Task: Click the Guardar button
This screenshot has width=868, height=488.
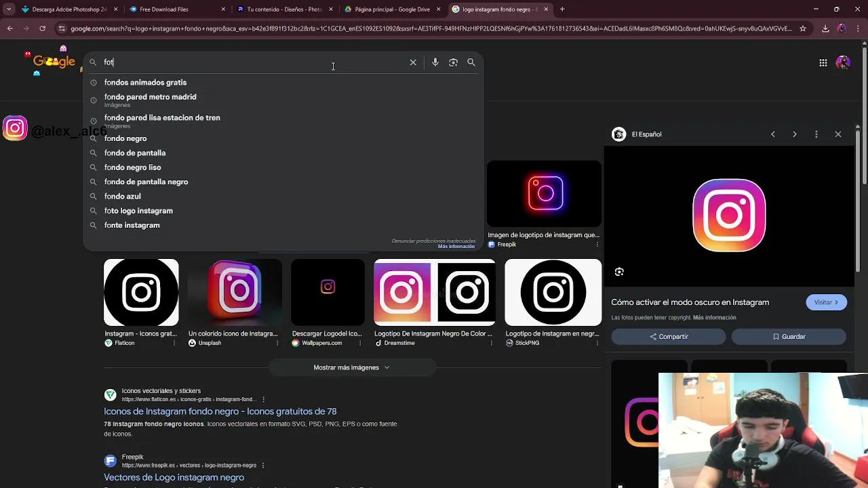Action: (x=789, y=337)
